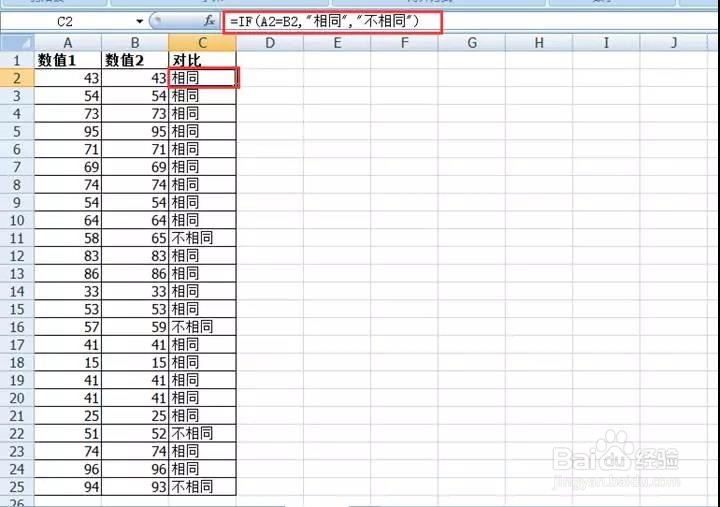Image resolution: width=720 pixels, height=507 pixels.
Task: Click the cell containing 65
Action: pos(135,238)
